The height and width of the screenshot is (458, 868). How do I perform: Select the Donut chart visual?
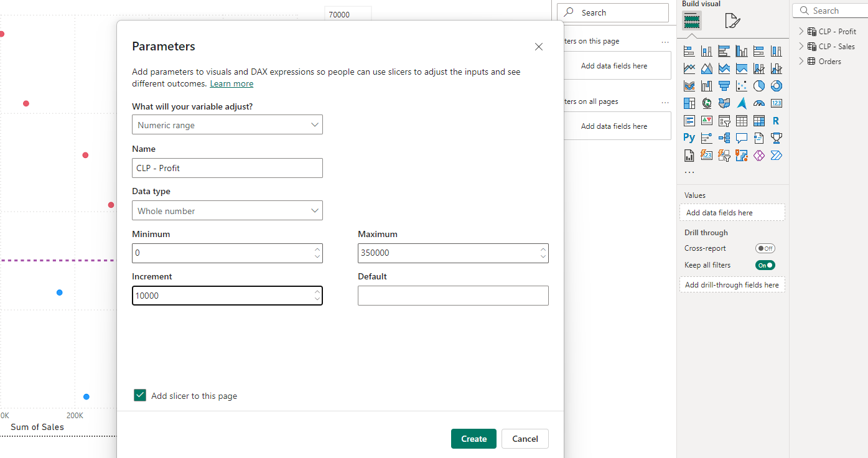click(x=776, y=86)
